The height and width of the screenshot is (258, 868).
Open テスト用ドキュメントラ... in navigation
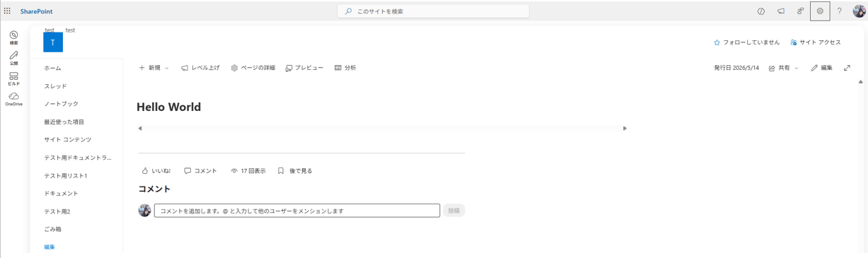(77, 158)
